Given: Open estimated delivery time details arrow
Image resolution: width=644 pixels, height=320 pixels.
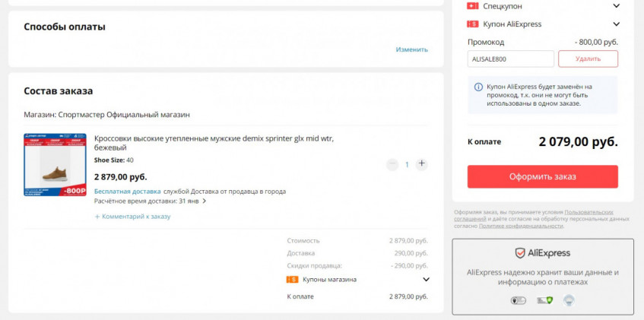Looking at the screenshot, I should point(204,201).
